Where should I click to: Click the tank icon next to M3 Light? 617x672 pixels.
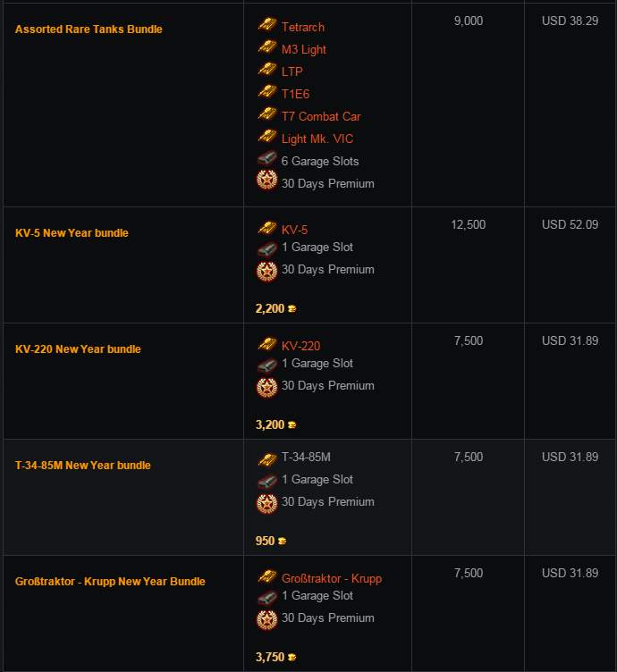pos(267,46)
